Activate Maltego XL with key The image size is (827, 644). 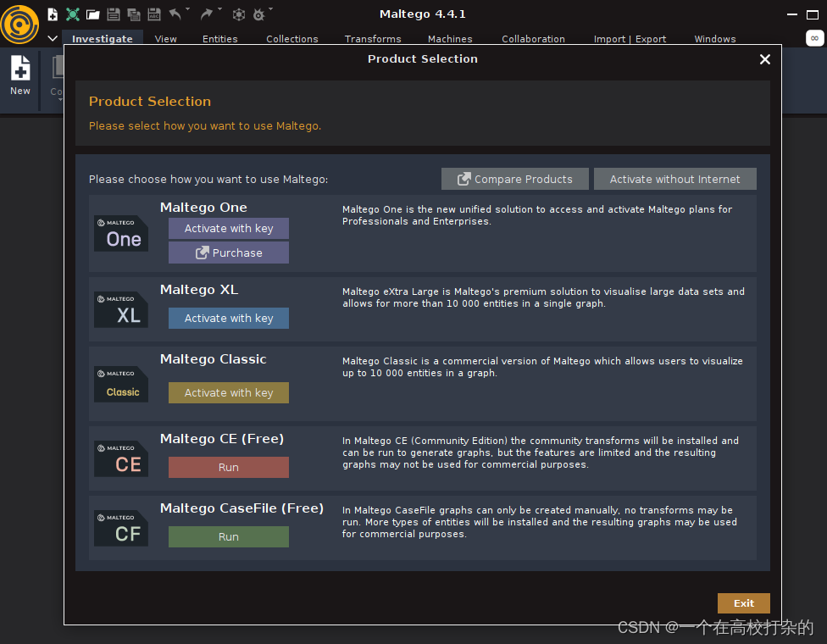229,318
